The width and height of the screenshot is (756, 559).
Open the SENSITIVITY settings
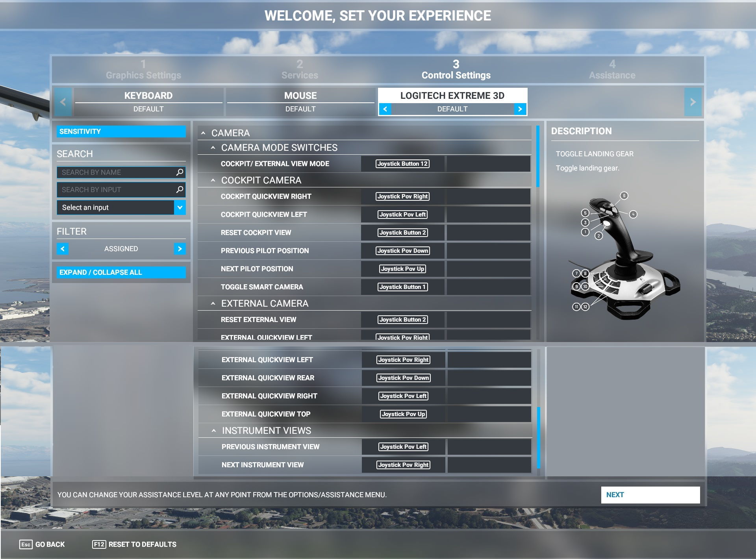click(x=121, y=131)
